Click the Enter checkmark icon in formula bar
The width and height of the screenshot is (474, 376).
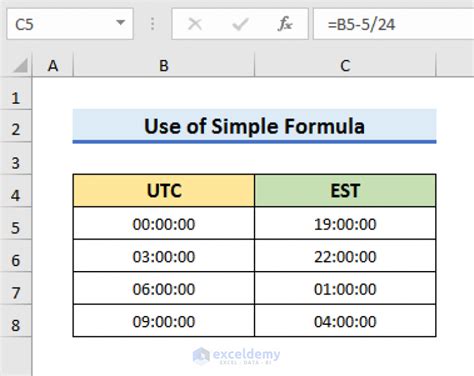240,24
